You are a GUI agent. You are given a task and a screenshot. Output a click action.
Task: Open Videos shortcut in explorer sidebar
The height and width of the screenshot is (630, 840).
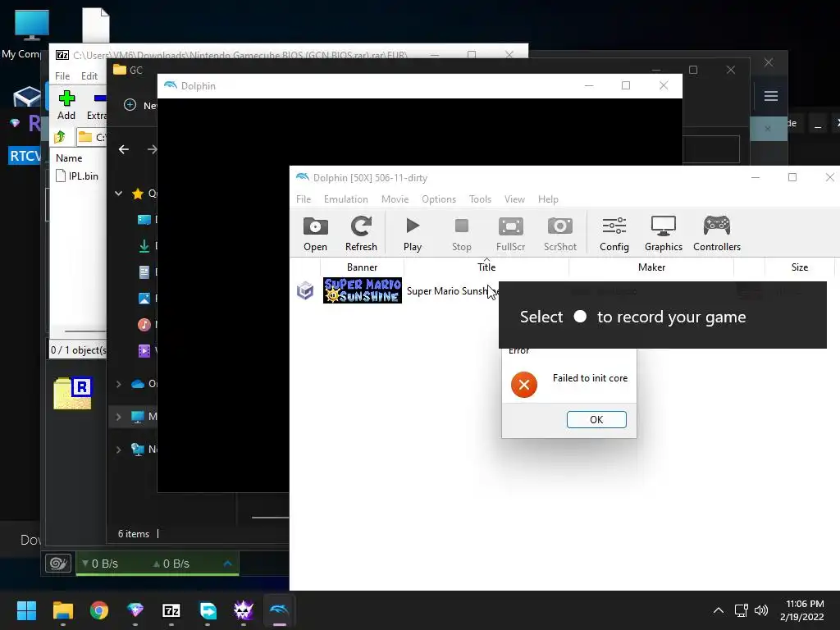(x=144, y=350)
